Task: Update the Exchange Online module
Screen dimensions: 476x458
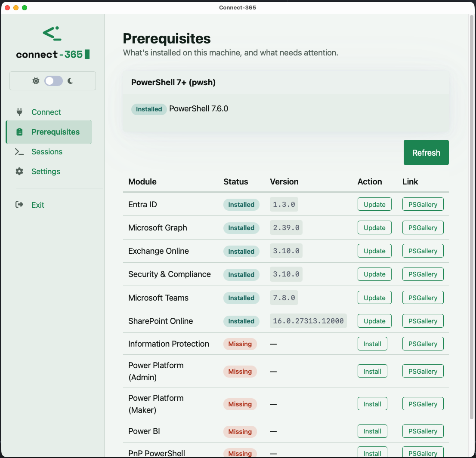Action: tap(374, 251)
